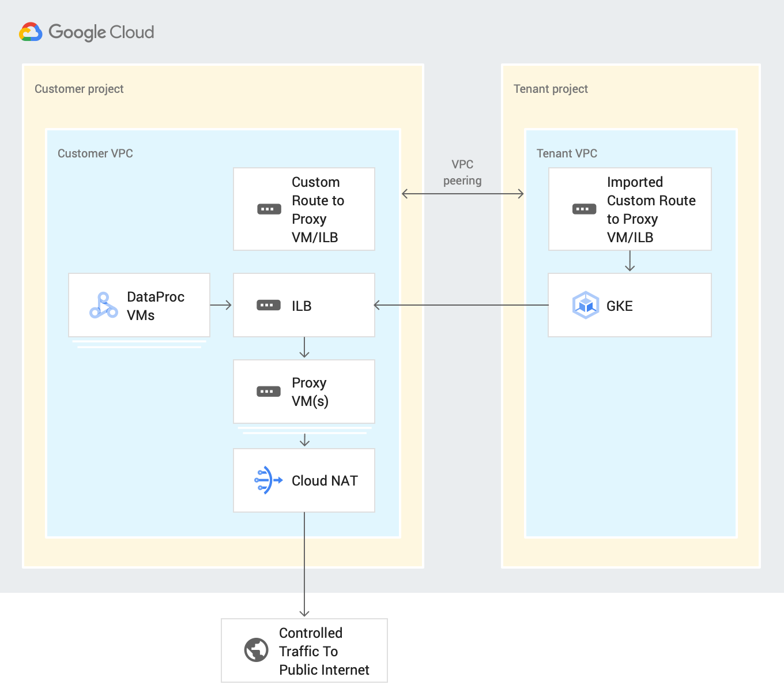Select the ILB node box
The width and height of the screenshot is (784, 692).
pyautogui.click(x=304, y=305)
